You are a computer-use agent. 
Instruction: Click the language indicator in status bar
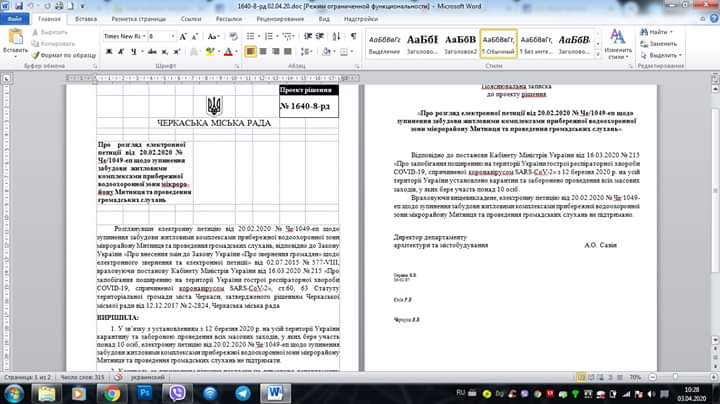pyautogui.click(x=147, y=377)
